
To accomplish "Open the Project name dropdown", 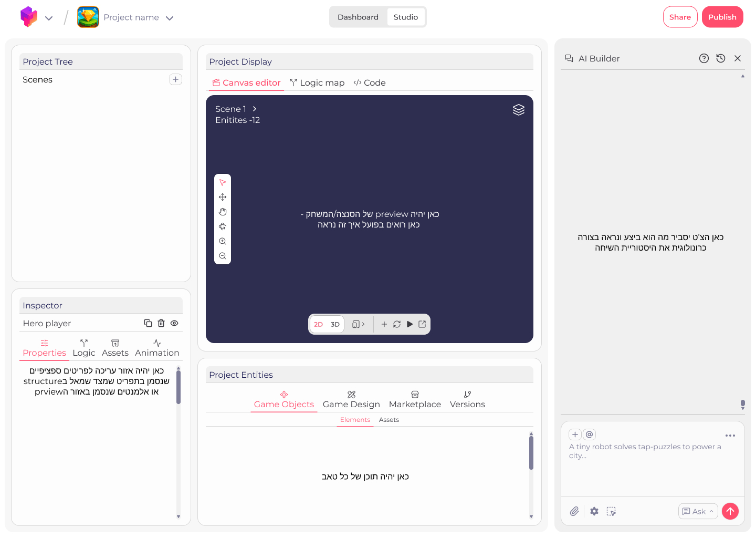I will point(170,18).
